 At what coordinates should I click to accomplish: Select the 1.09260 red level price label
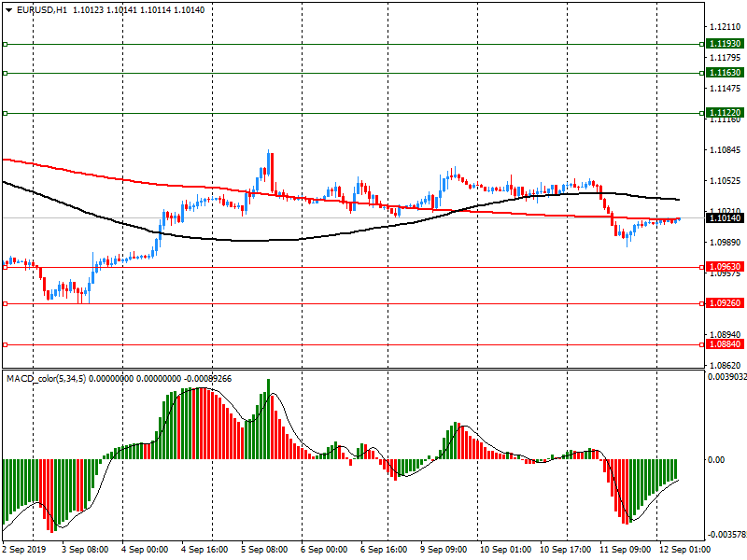(725, 303)
